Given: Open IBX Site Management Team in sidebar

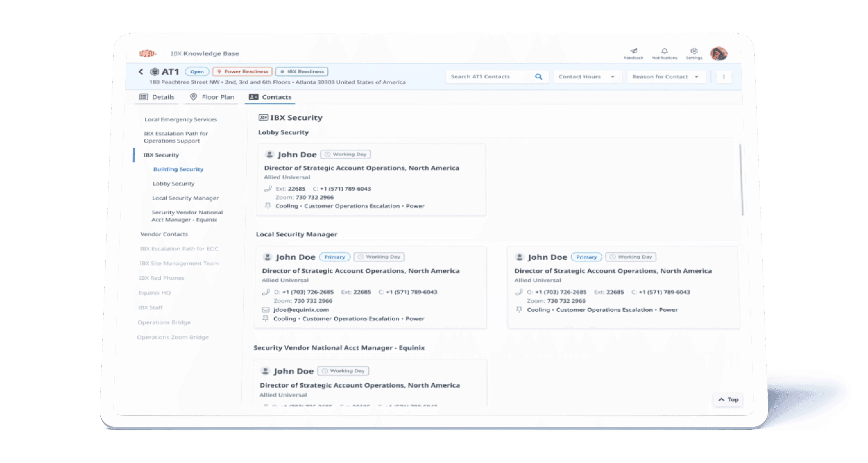Looking at the screenshot, I should click(x=179, y=263).
